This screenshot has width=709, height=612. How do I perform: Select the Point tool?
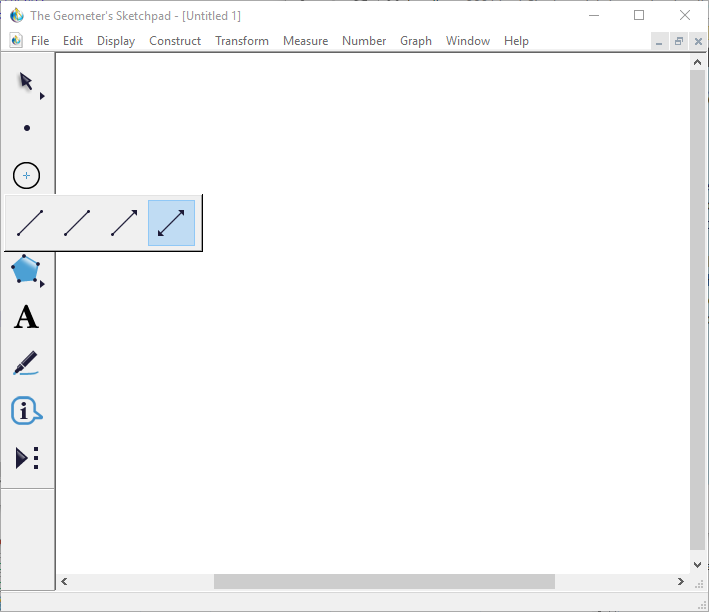(x=27, y=128)
